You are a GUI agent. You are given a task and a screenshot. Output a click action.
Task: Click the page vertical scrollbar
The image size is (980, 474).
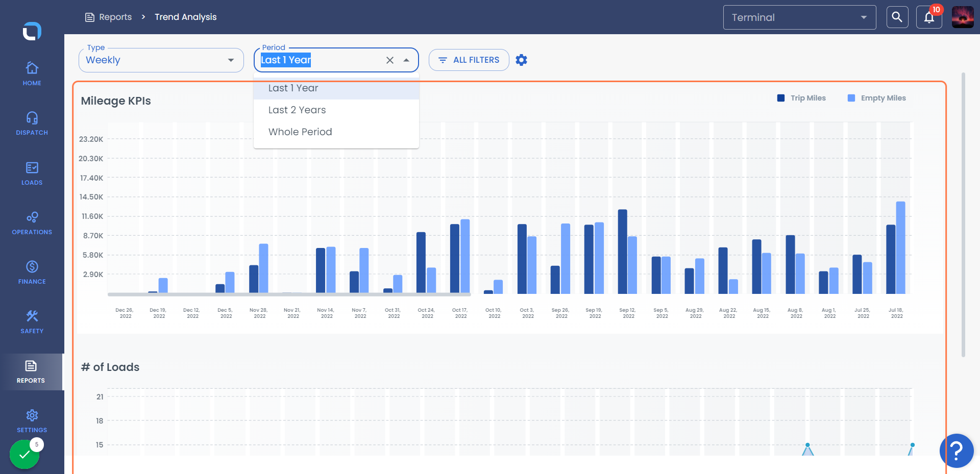pyautogui.click(x=963, y=214)
